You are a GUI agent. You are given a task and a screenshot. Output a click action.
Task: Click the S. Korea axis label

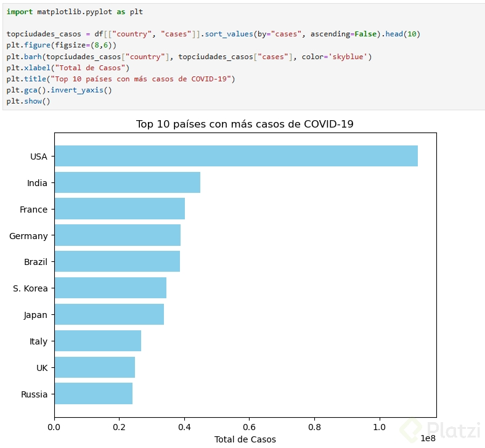tap(30, 288)
